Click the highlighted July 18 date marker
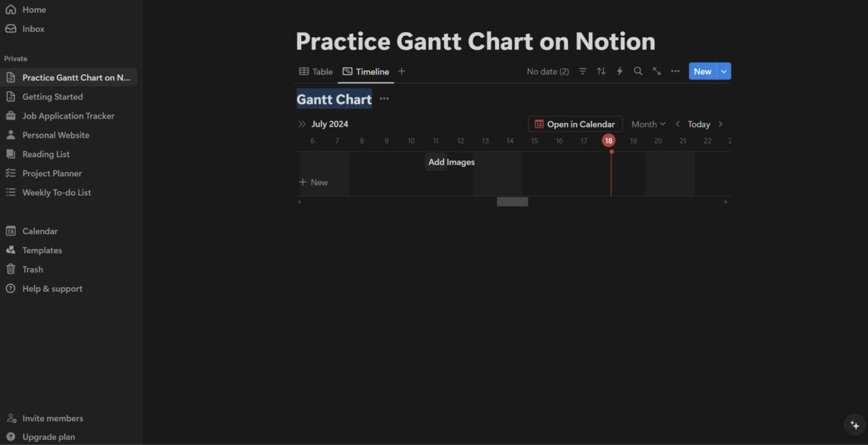This screenshot has width=868, height=445. pyautogui.click(x=609, y=140)
